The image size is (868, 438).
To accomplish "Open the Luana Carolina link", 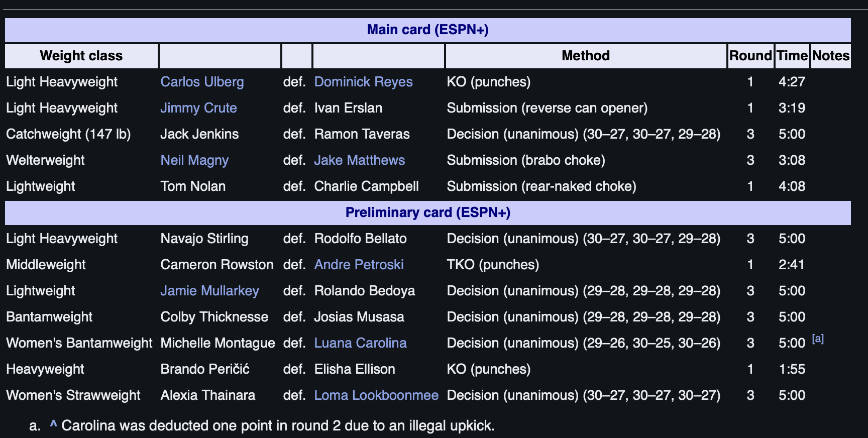I will [x=360, y=343].
